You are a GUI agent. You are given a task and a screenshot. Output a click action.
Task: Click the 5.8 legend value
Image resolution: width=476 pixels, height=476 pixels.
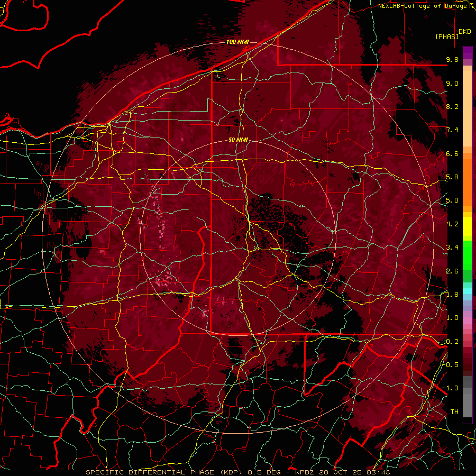(x=452, y=177)
